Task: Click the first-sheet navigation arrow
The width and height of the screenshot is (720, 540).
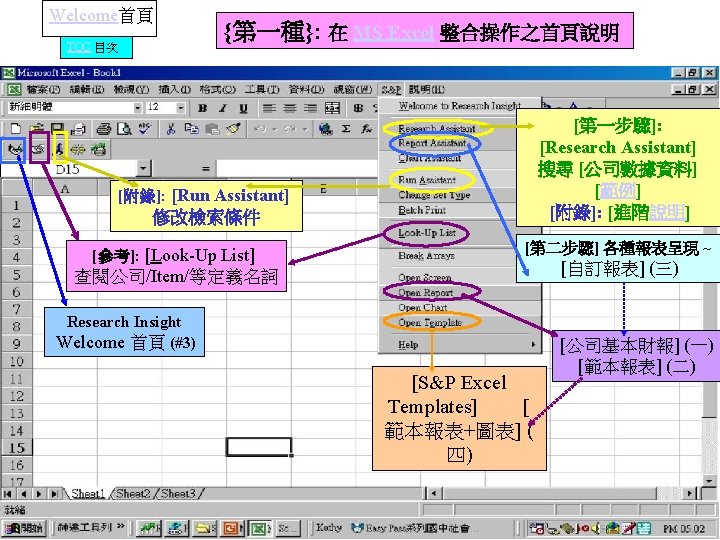Action: coord(7,494)
